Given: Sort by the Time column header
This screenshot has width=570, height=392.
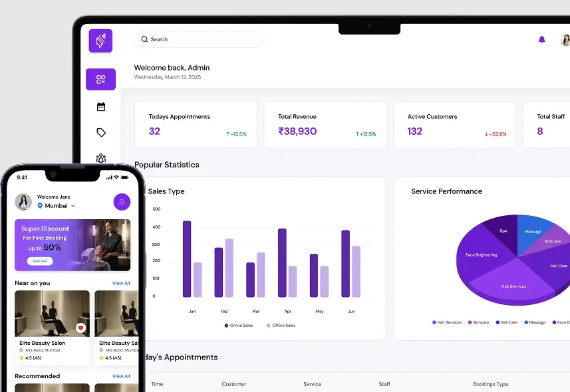Looking at the screenshot, I should point(157,384).
